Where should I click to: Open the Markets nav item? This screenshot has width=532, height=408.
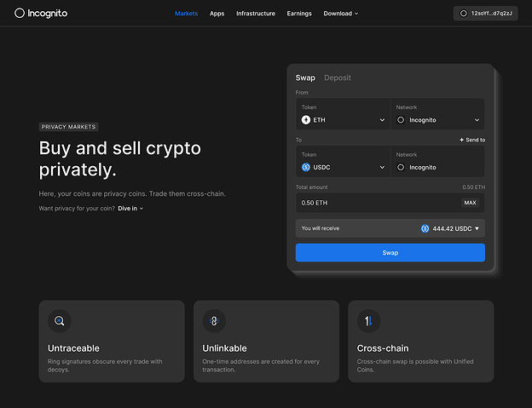[x=186, y=14]
